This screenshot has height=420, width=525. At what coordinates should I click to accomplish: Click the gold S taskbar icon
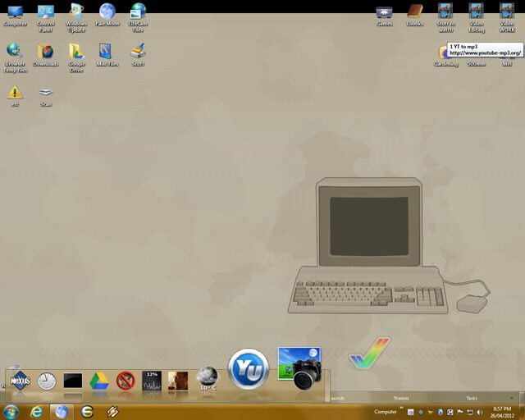coord(87,412)
